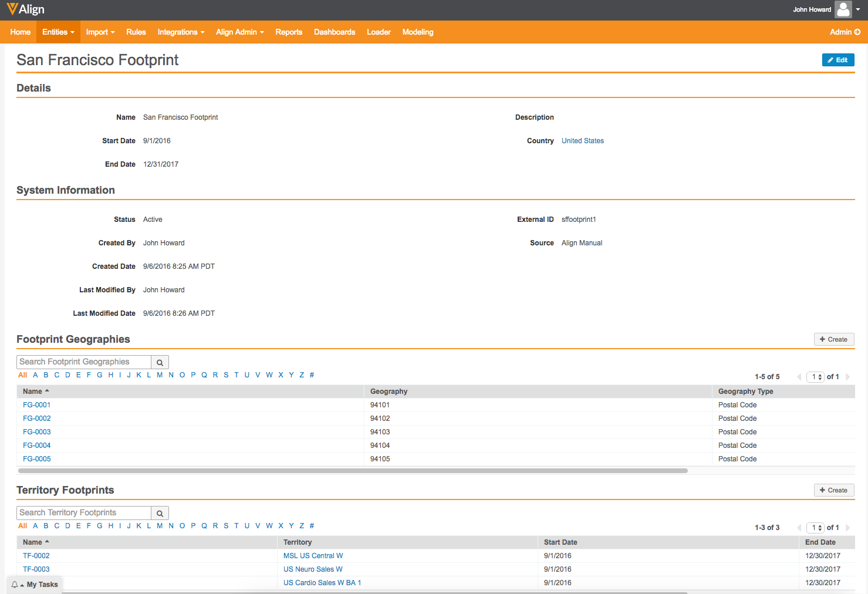This screenshot has height=594, width=868.
Task: Expand the Import dropdown menu
Action: click(x=100, y=32)
